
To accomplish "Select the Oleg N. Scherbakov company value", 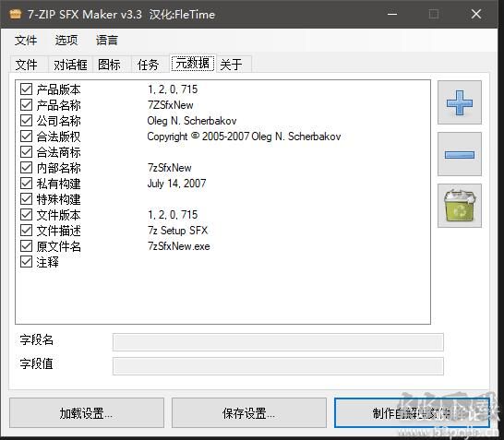I will coord(192,121).
